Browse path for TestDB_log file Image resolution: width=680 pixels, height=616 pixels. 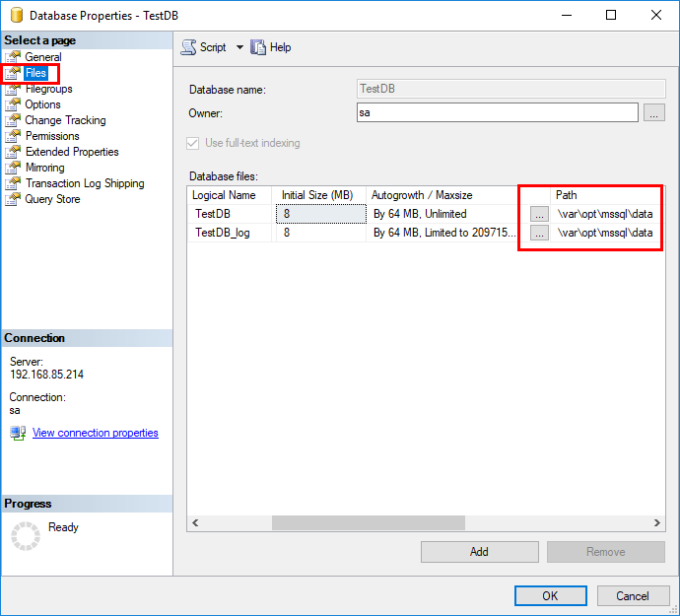click(x=539, y=233)
